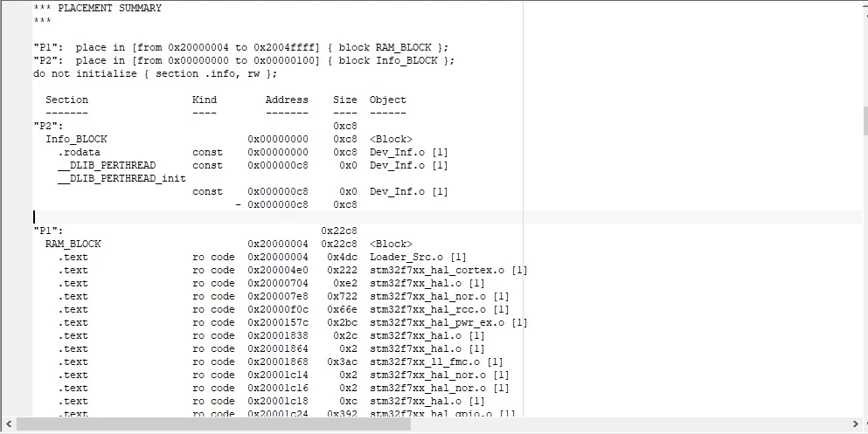The width and height of the screenshot is (868, 434).
Task: Click the 'do not initialize' line
Action: [x=155, y=74]
